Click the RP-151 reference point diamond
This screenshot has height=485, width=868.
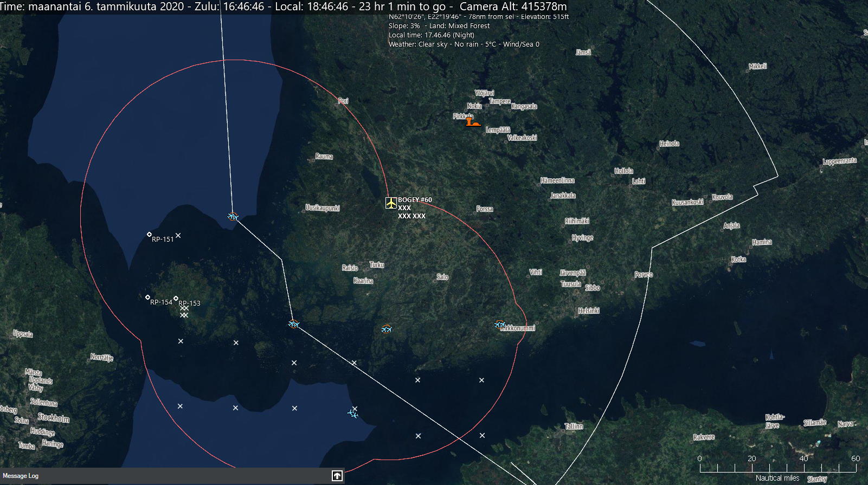click(150, 235)
